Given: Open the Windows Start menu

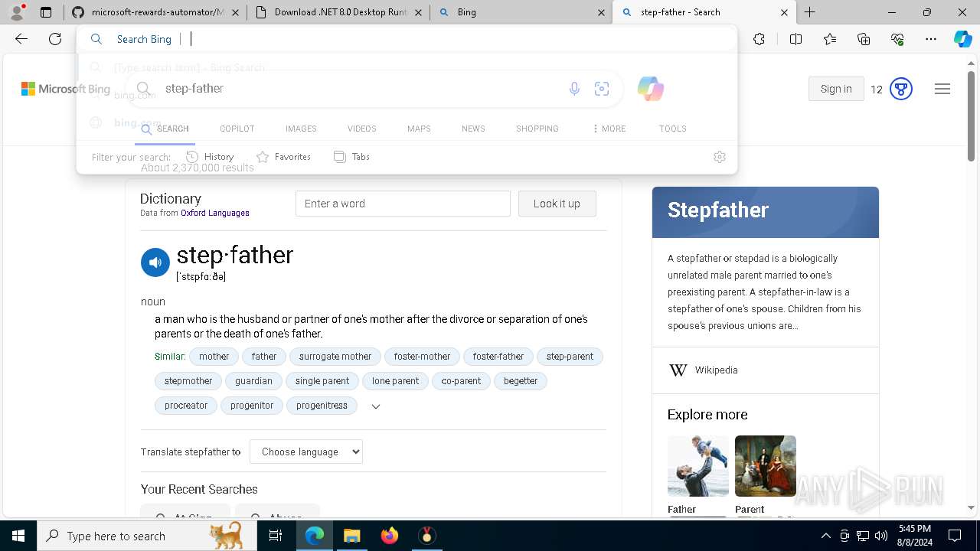Looking at the screenshot, I should (x=18, y=536).
